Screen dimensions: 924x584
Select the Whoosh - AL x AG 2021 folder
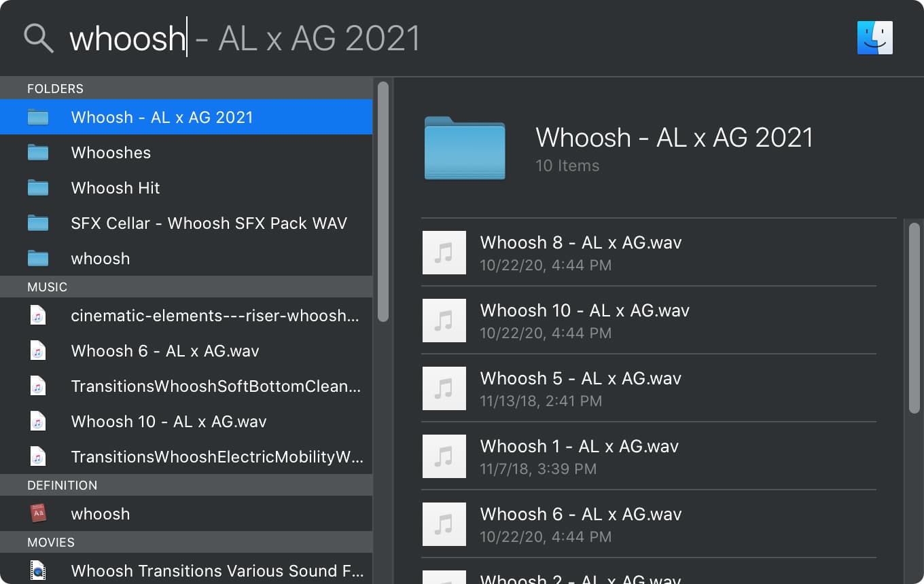pyautogui.click(x=162, y=117)
